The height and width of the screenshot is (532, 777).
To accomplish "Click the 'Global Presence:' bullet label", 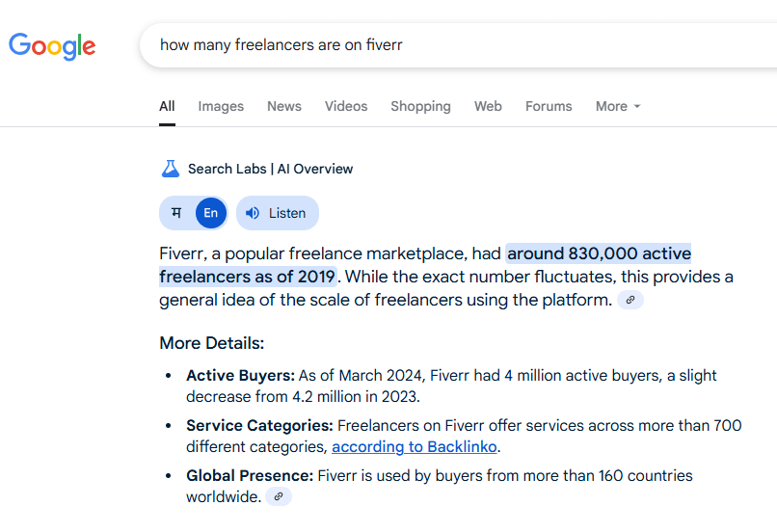I will (x=250, y=475).
